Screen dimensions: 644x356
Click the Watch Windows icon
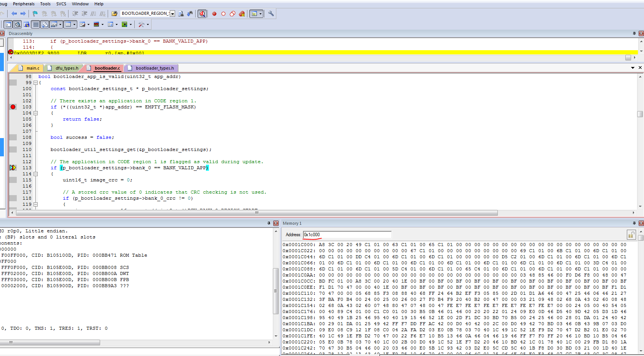(x=54, y=24)
